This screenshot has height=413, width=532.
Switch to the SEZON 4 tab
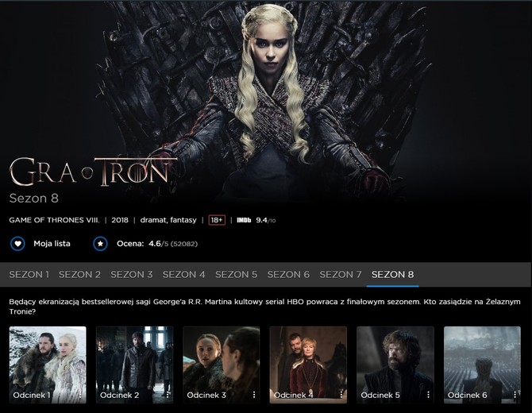(x=184, y=275)
